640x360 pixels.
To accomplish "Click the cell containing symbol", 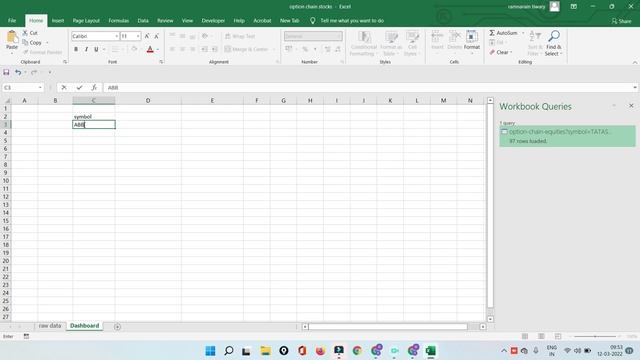I will click(x=94, y=116).
